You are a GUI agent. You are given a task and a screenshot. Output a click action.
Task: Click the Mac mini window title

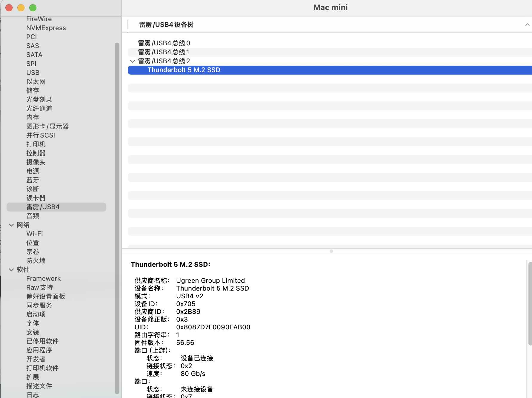[x=330, y=7]
